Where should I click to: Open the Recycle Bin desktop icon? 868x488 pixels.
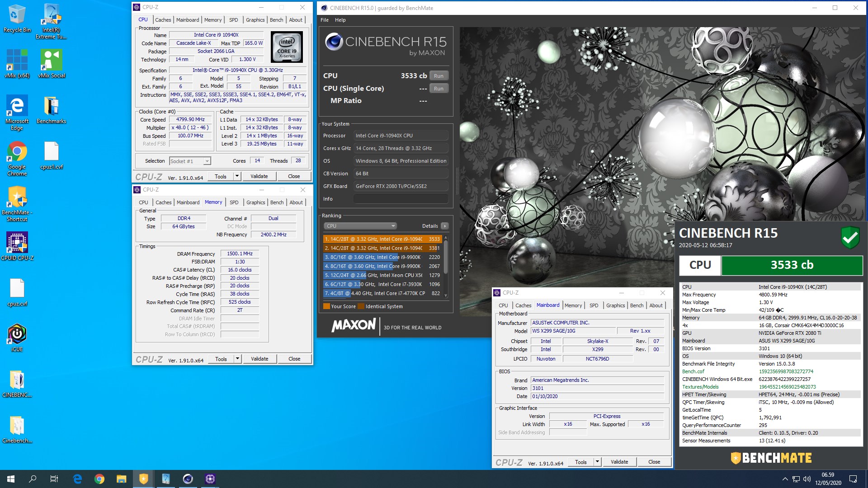(x=17, y=18)
